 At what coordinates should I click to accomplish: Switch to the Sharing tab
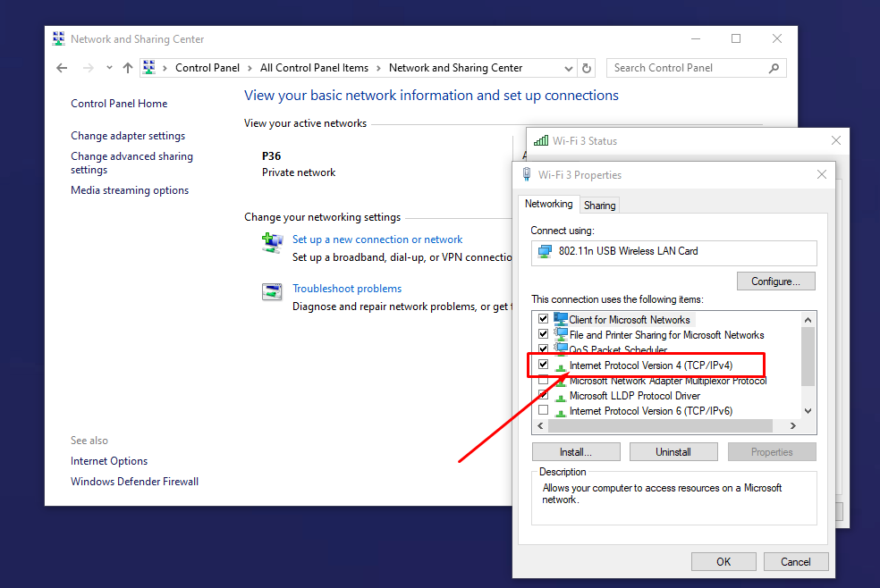coord(599,206)
